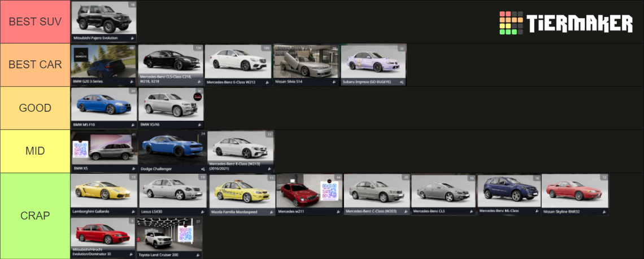Click wrench icon on BMW X5 card
The width and height of the screenshot is (644, 259).
coord(133,168)
